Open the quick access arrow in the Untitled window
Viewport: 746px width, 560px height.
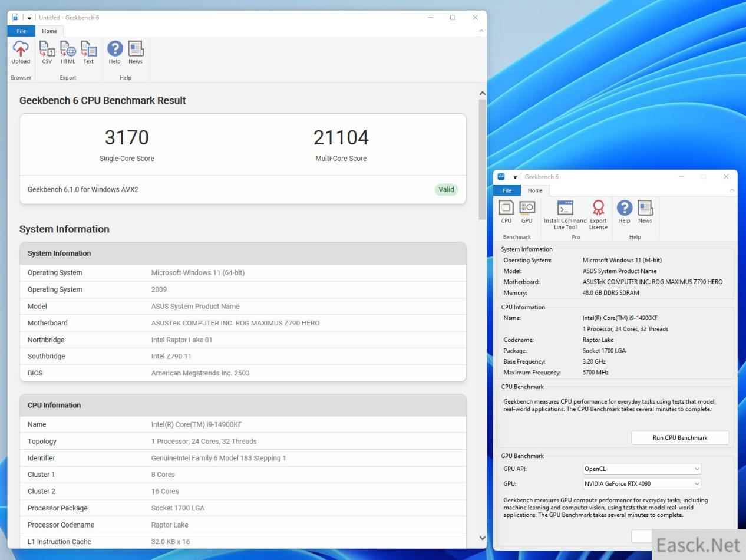tap(29, 18)
